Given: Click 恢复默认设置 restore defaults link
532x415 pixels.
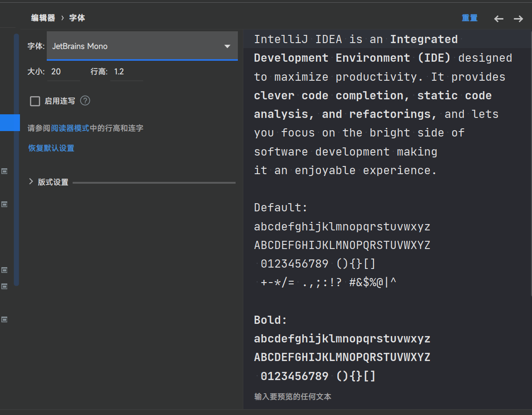Looking at the screenshot, I should (x=51, y=148).
